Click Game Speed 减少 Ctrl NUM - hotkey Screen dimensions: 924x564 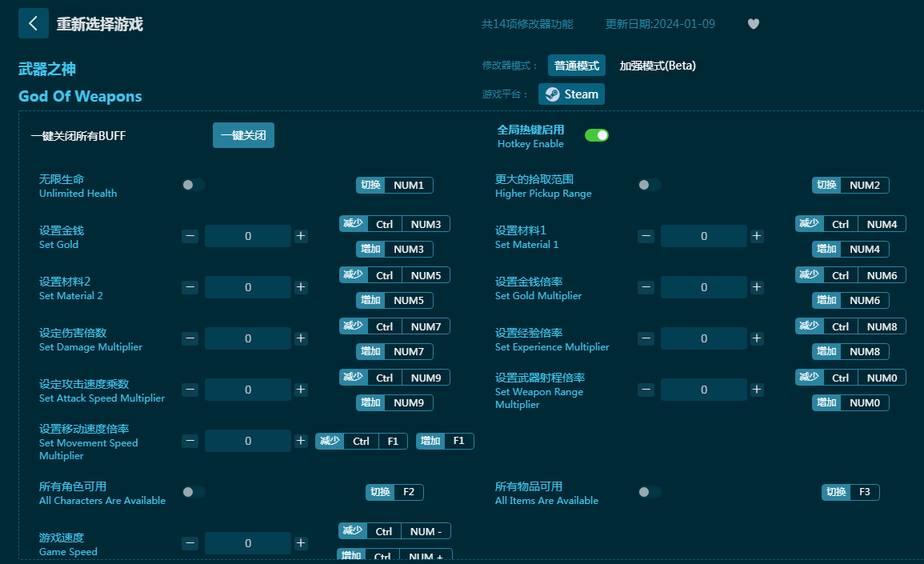pyautogui.click(x=394, y=531)
